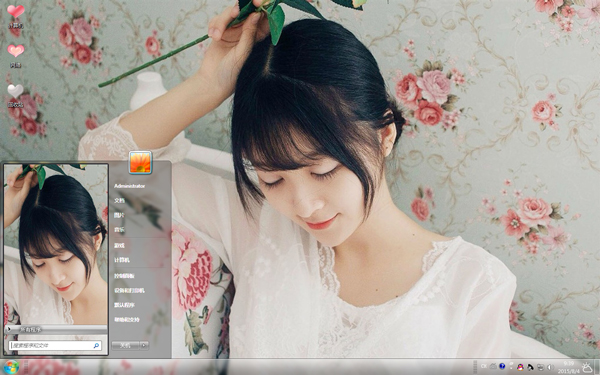Open Administrator folder in Start menu

pyautogui.click(x=130, y=186)
